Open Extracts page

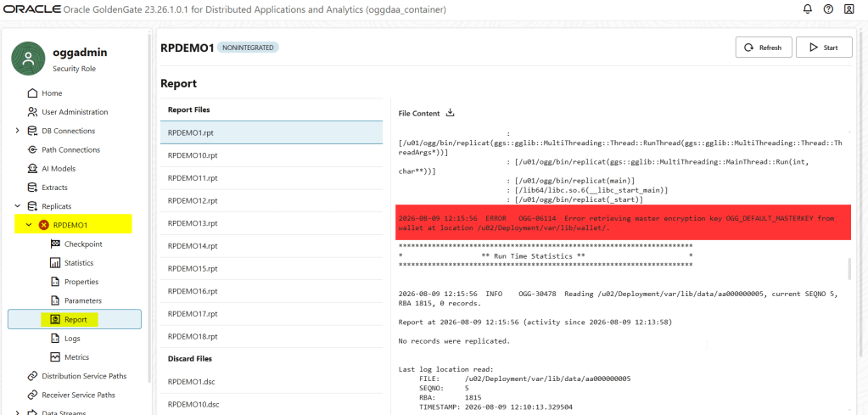click(55, 187)
